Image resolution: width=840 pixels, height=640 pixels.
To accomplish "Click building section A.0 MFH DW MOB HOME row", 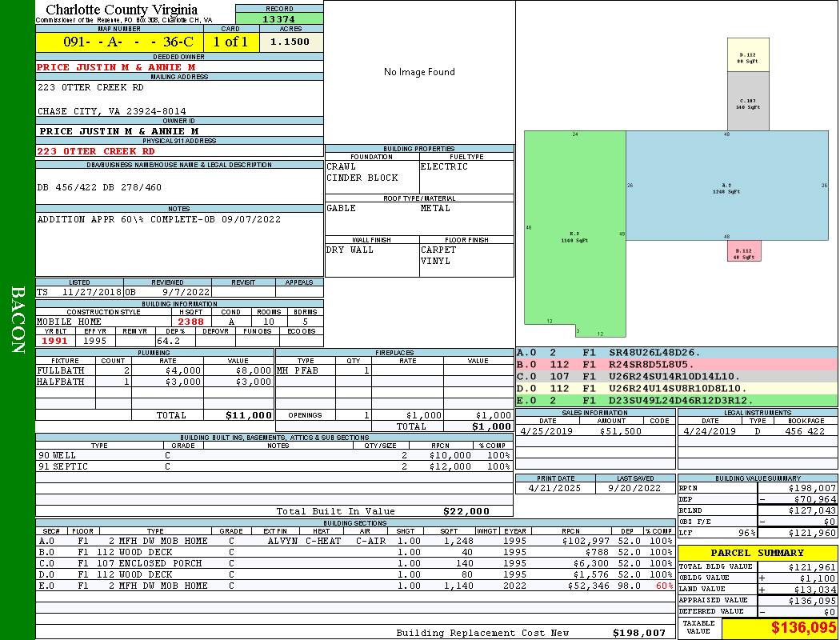I will 355,542.
